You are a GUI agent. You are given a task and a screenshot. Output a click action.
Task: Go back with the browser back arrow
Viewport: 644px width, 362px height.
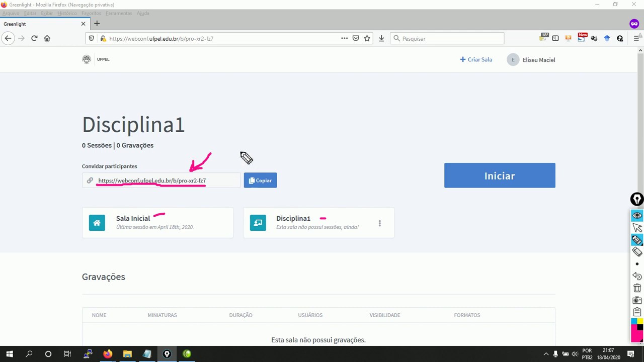pos(8,38)
